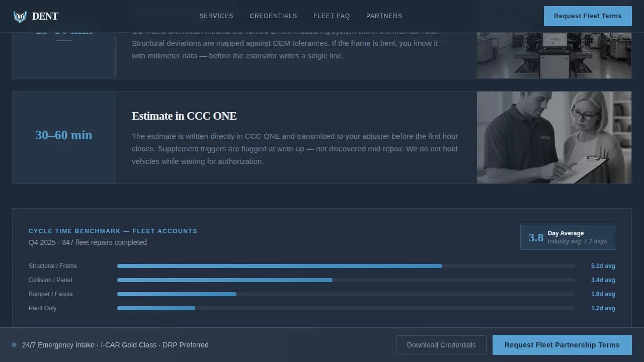Screen dimensions: 644x362
Task: Click the status dot beside Emergency Intake
Action: (14, 345)
